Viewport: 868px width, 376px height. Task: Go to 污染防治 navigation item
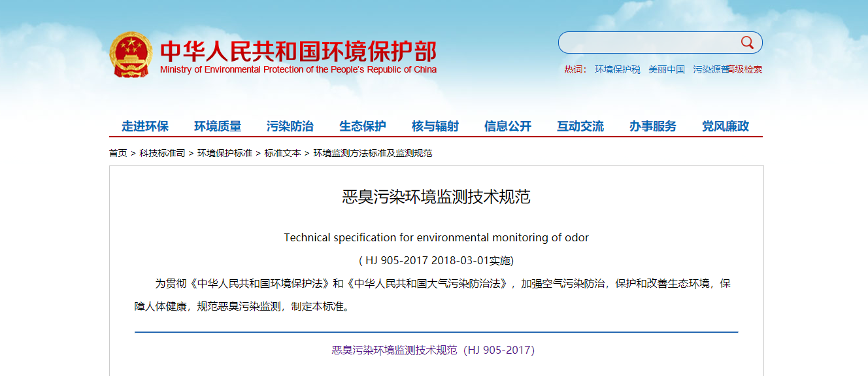(x=290, y=126)
